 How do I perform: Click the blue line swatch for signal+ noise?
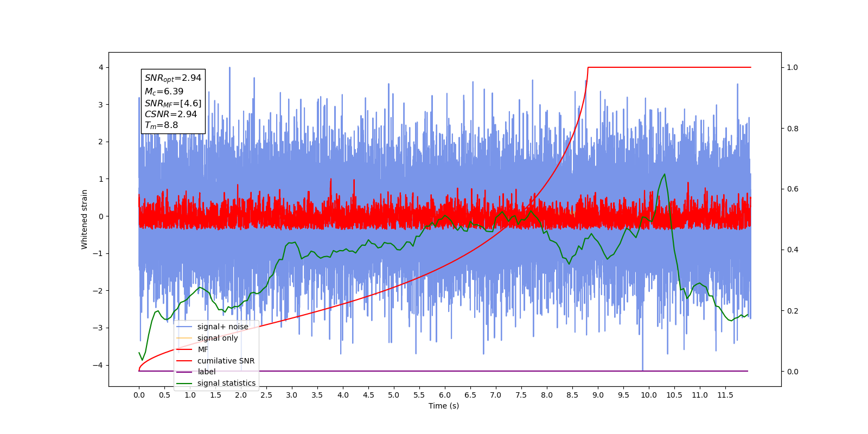184,327
